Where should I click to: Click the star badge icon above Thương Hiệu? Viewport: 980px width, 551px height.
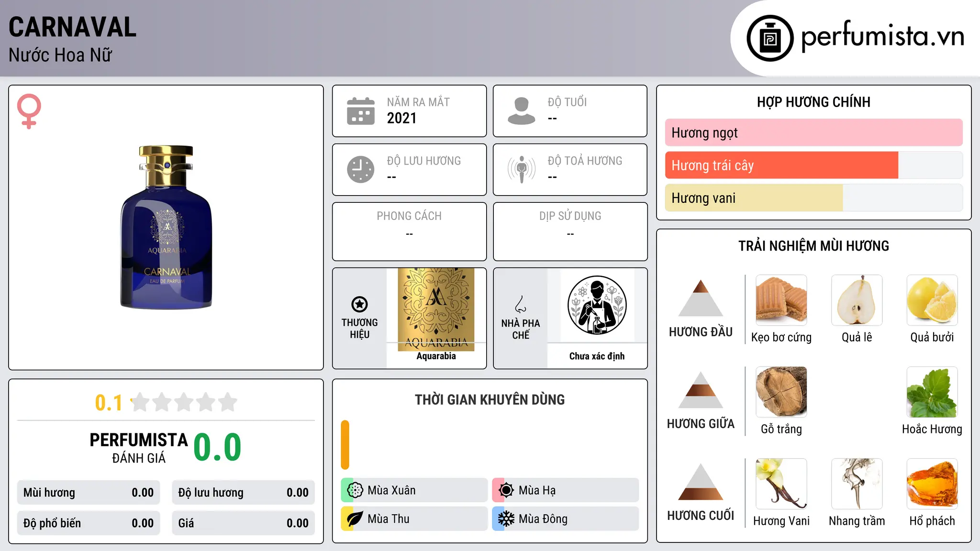(359, 304)
